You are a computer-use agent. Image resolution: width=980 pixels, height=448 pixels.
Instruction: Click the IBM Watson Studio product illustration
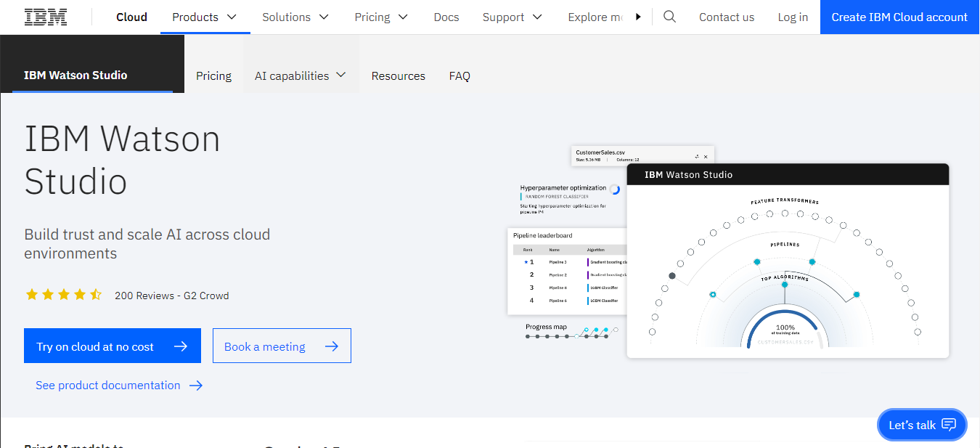[x=728, y=253]
